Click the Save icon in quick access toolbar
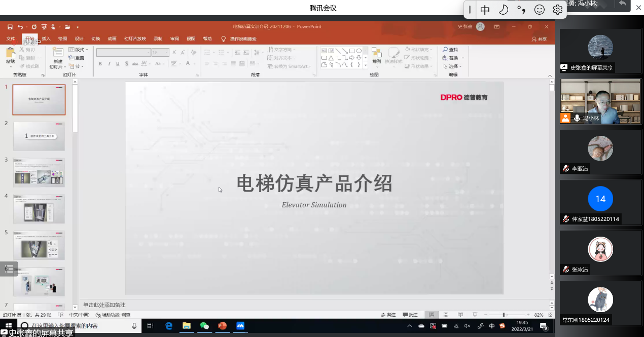 (x=10, y=27)
